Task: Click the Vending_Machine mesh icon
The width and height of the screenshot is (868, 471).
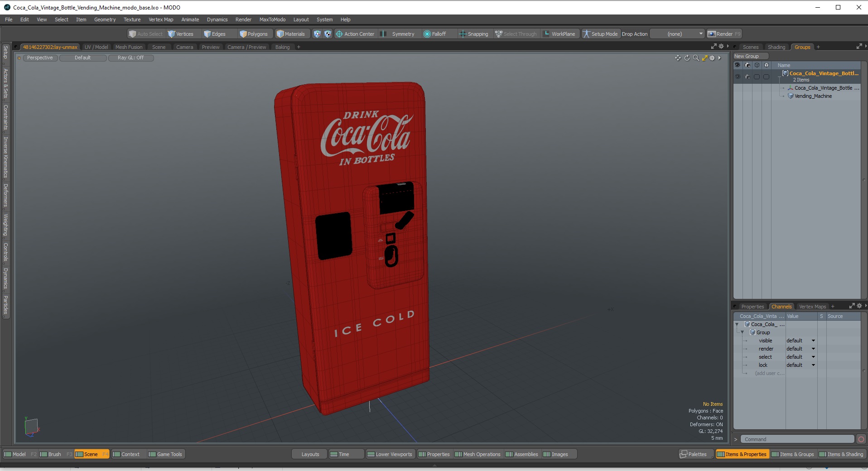Action: tap(791, 96)
